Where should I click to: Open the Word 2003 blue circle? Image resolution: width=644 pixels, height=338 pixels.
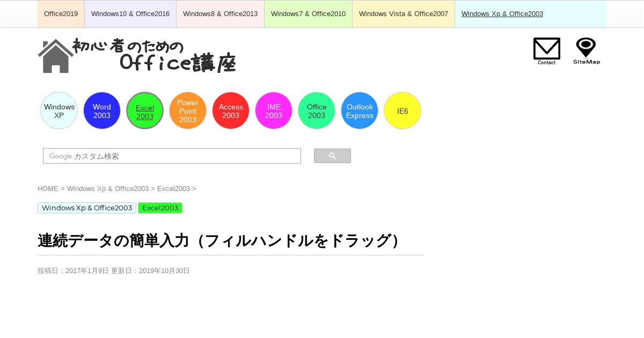[102, 111]
